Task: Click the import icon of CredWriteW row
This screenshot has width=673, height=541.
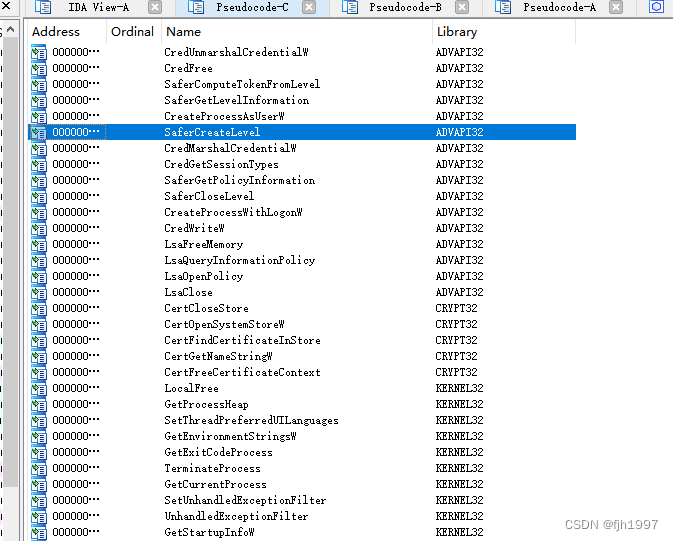Action: 39,228
